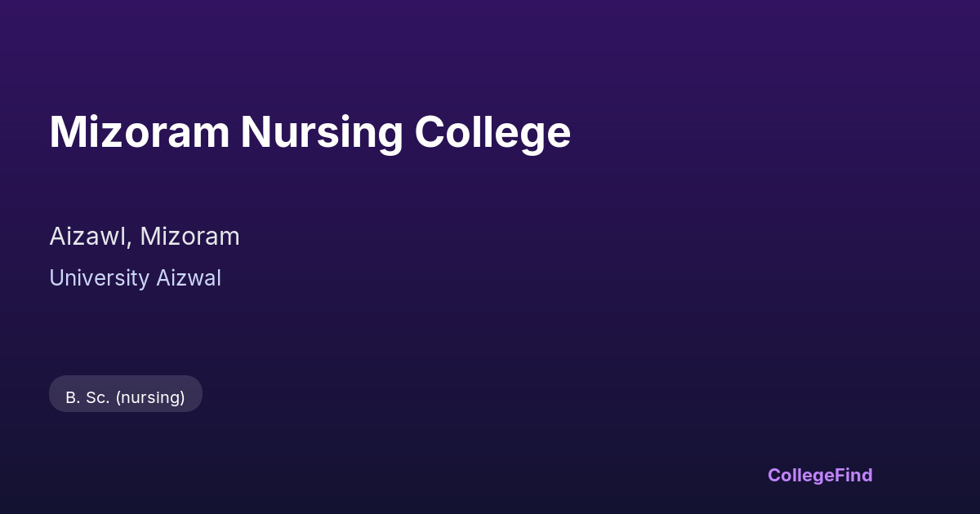Click the word "Mizoram" in the heading

139,132
